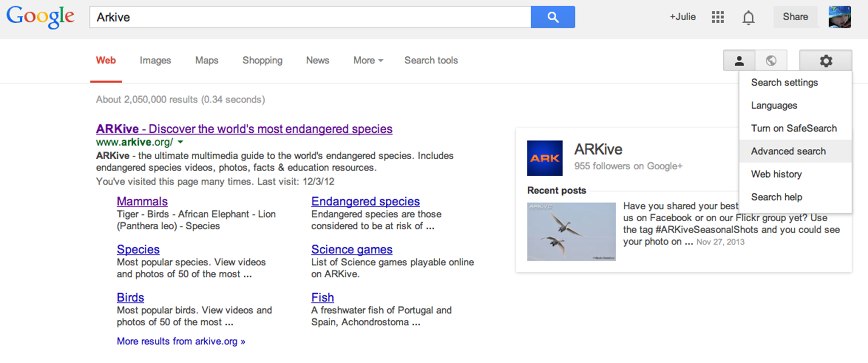Viewport: 868px width, 363px height.
Task: Click the blue magnifying glass search button
Action: (x=553, y=17)
